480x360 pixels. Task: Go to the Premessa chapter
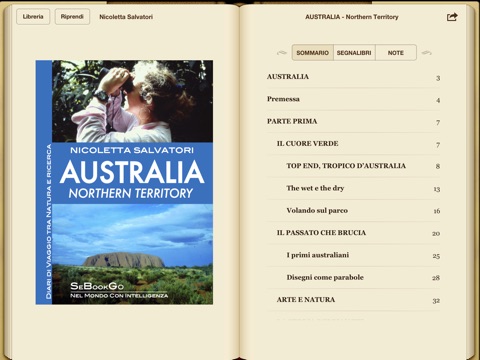click(353, 99)
